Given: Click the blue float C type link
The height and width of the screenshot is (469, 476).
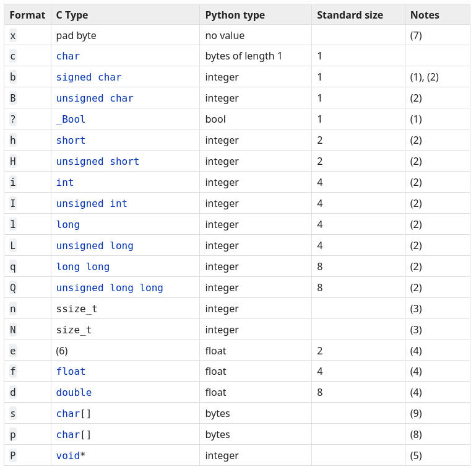Looking at the screenshot, I should (x=71, y=372).
